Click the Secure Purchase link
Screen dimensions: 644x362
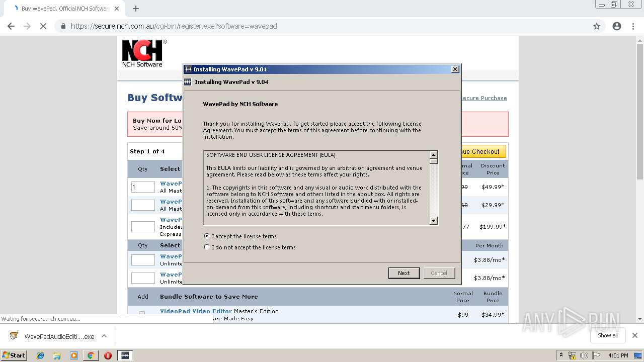[x=484, y=98]
